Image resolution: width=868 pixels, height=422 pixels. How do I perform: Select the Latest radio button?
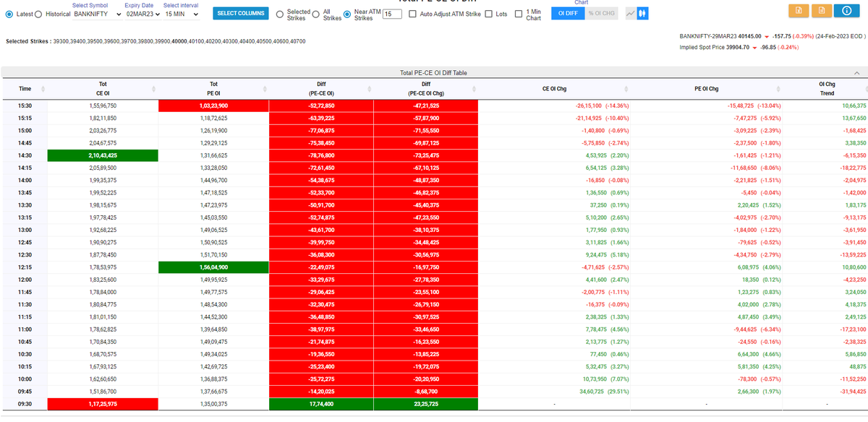click(x=9, y=14)
